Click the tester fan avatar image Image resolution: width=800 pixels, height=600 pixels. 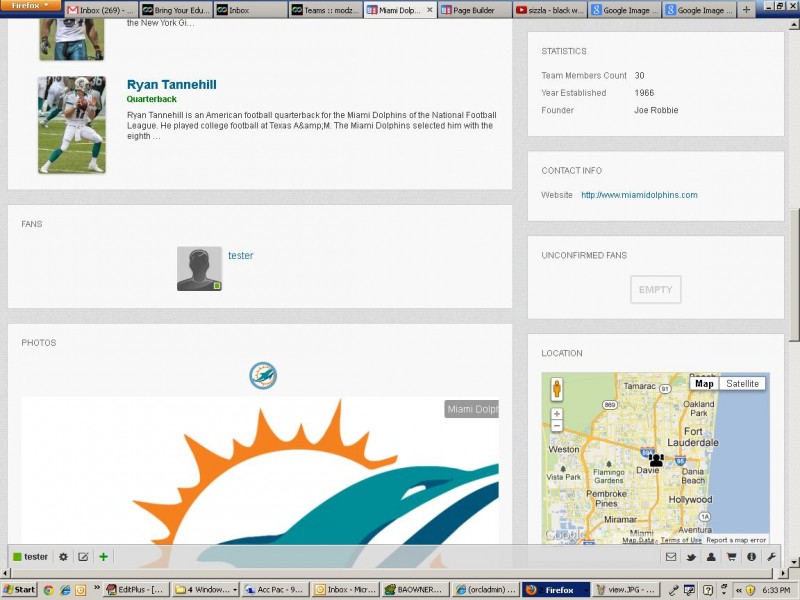point(199,269)
